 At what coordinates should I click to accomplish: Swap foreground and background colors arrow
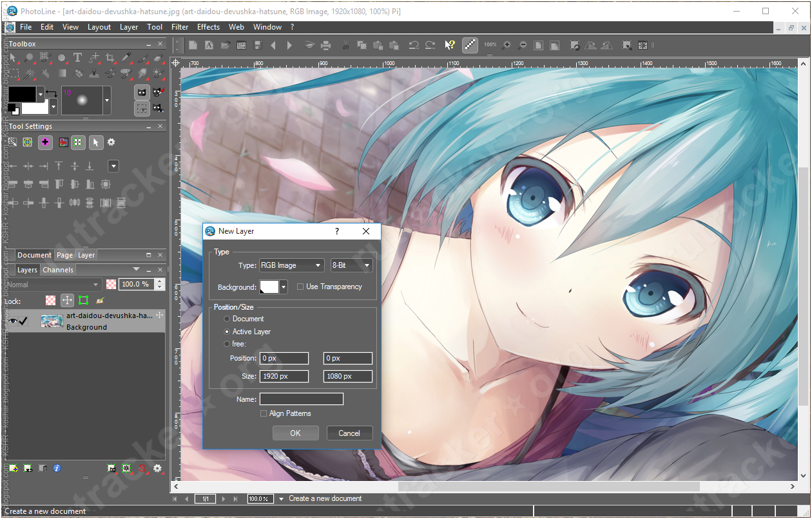point(52,94)
